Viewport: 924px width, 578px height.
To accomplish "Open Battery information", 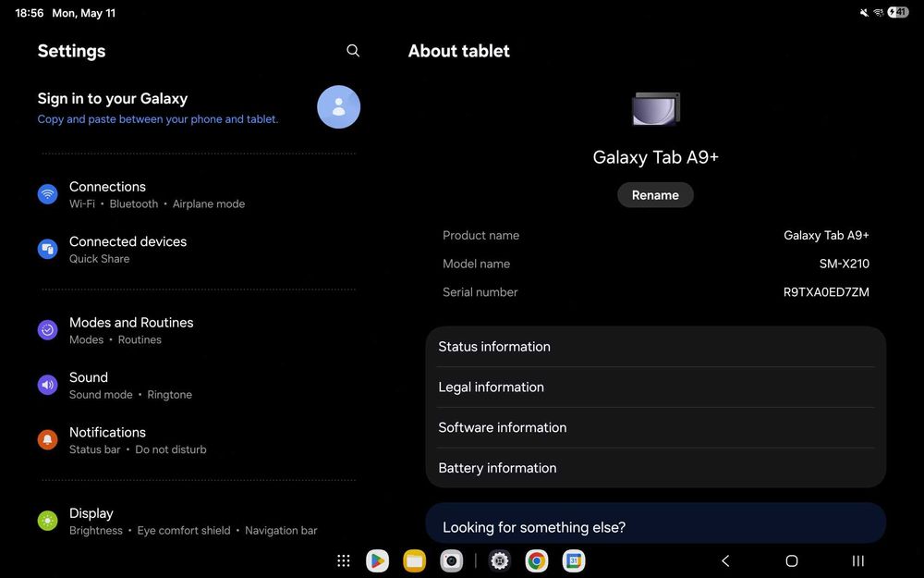I will (x=655, y=468).
